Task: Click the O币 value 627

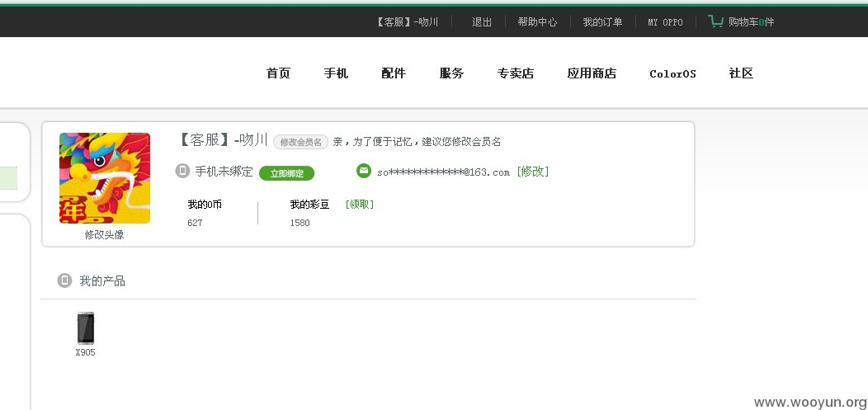Action: (195, 223)
